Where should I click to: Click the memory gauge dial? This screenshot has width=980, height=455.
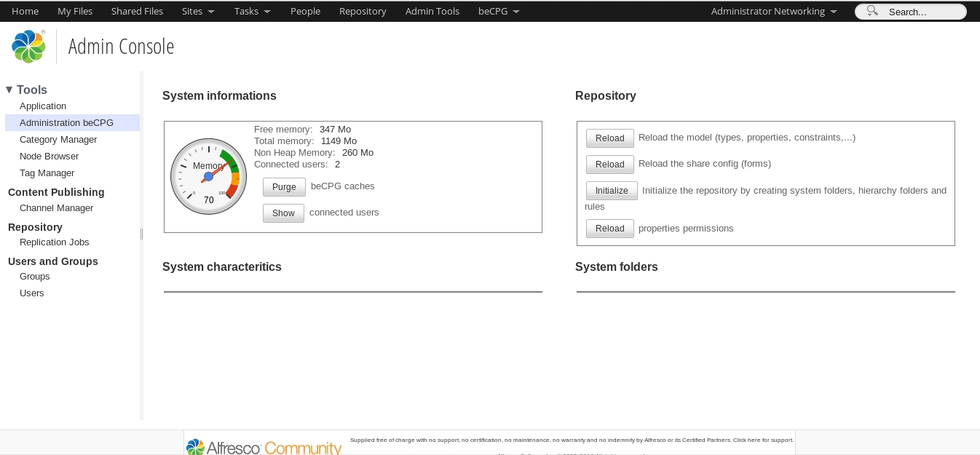[x=209, y=177]
